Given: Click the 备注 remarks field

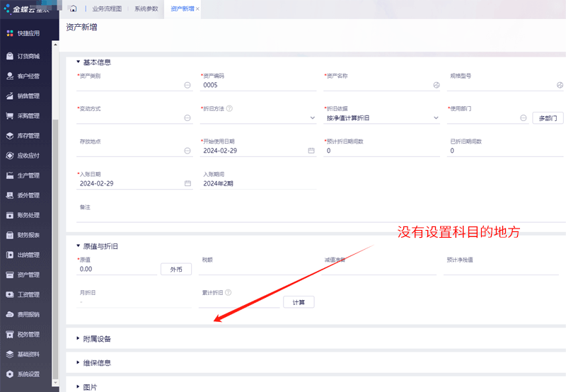Looking at the screenshot, I should pyautogui.click(x=321, y=217).
